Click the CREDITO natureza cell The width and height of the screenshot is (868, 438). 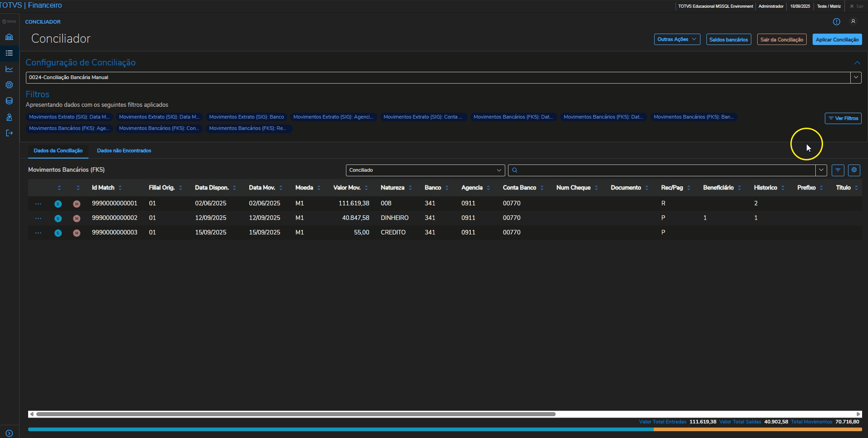pos(393,232)
